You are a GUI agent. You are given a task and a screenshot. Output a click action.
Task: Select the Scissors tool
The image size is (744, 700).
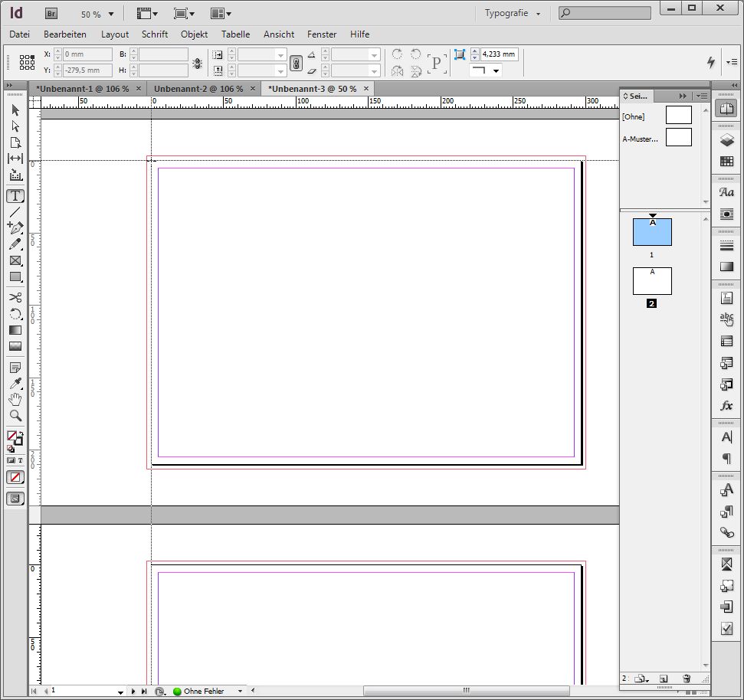click(x=15, y=297)
